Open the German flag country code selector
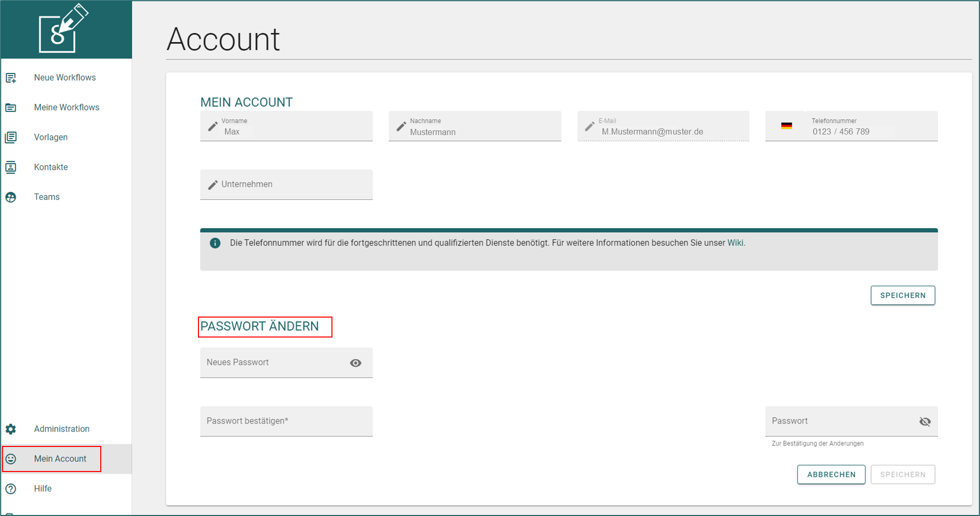Viewport: 980px width, 516px height. [787, 126]
